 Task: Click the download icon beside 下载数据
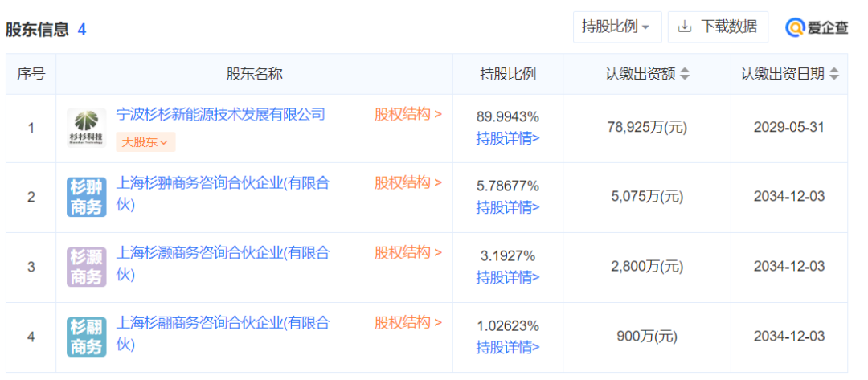pos(685,27)
